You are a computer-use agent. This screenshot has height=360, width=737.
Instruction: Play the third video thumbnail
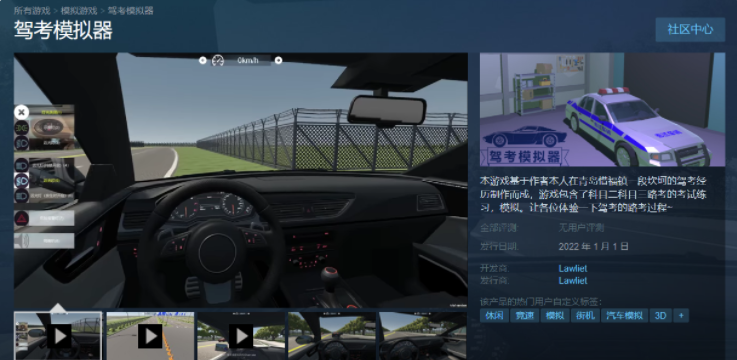tap(241, 336)
